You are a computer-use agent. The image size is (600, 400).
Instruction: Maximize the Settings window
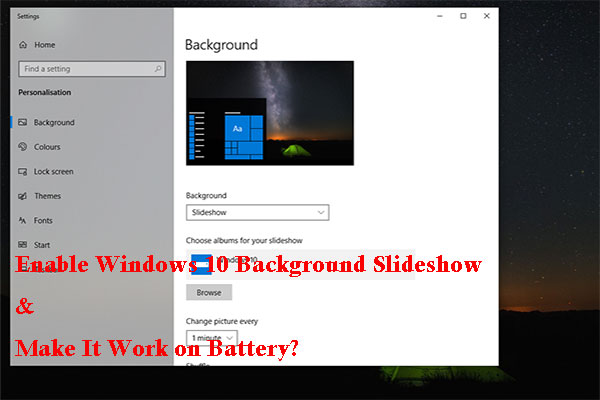tap(463, 16)
